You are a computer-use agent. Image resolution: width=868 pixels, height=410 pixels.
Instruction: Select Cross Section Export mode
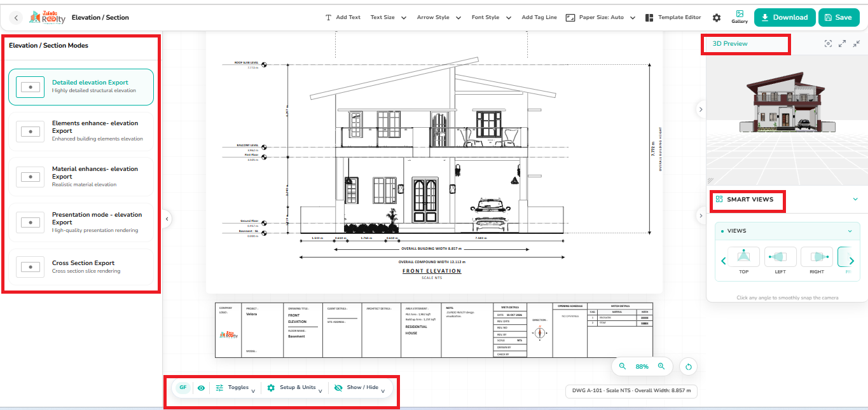tap(81, 267)
